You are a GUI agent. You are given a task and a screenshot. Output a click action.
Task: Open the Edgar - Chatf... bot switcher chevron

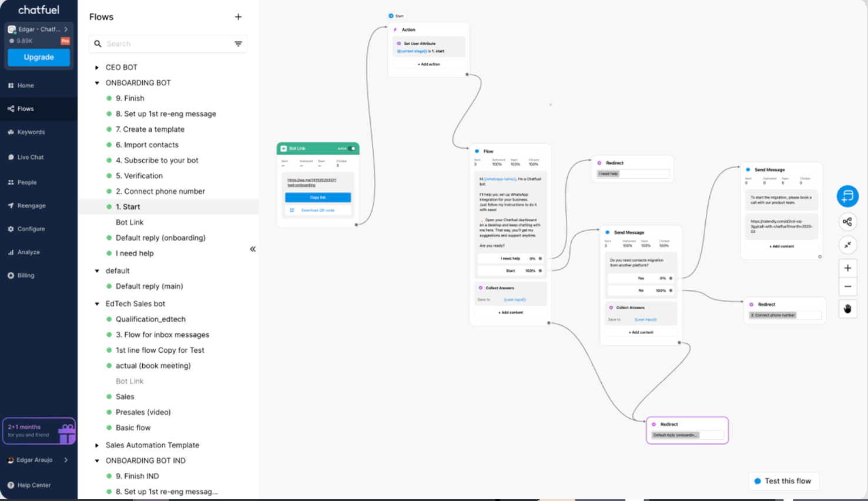66,29
